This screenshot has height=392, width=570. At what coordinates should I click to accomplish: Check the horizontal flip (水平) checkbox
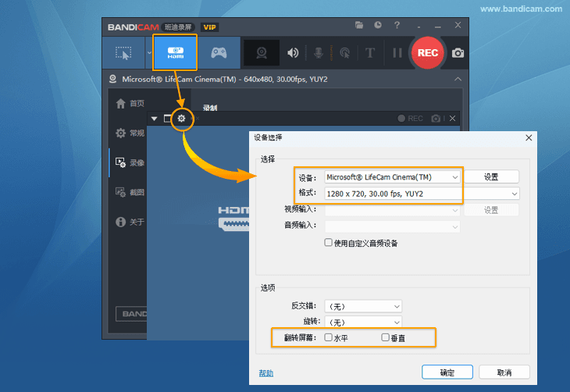(x=328, y=337)
